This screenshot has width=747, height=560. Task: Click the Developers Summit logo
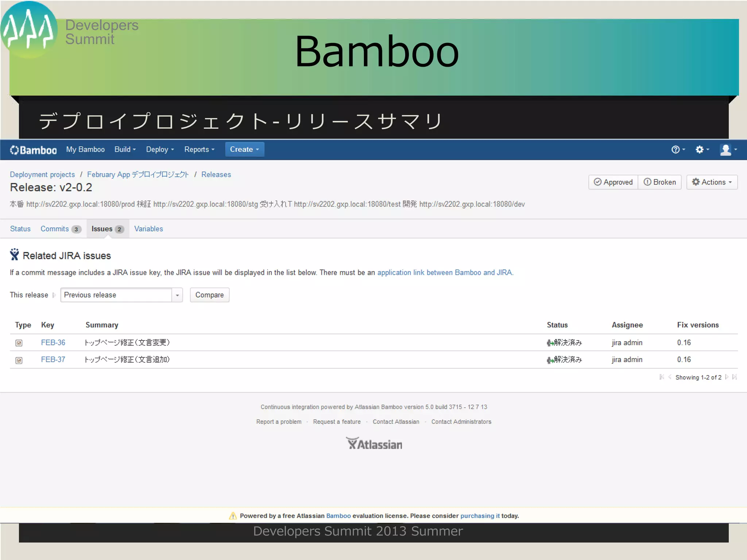(x=29, y=30)
